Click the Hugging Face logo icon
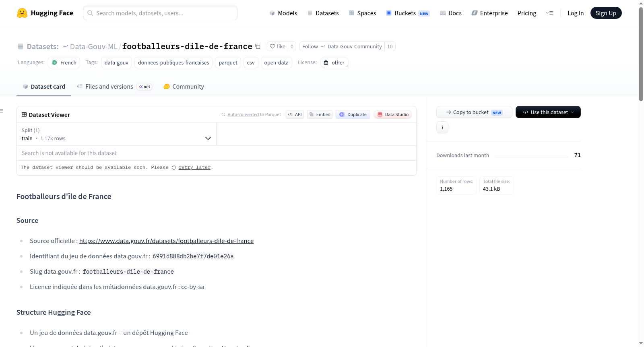 pos(22,13)
